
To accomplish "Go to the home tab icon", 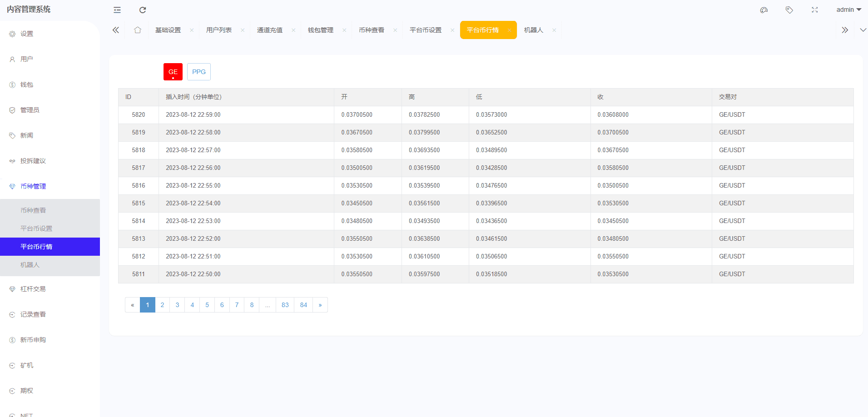I will (138, 30).
